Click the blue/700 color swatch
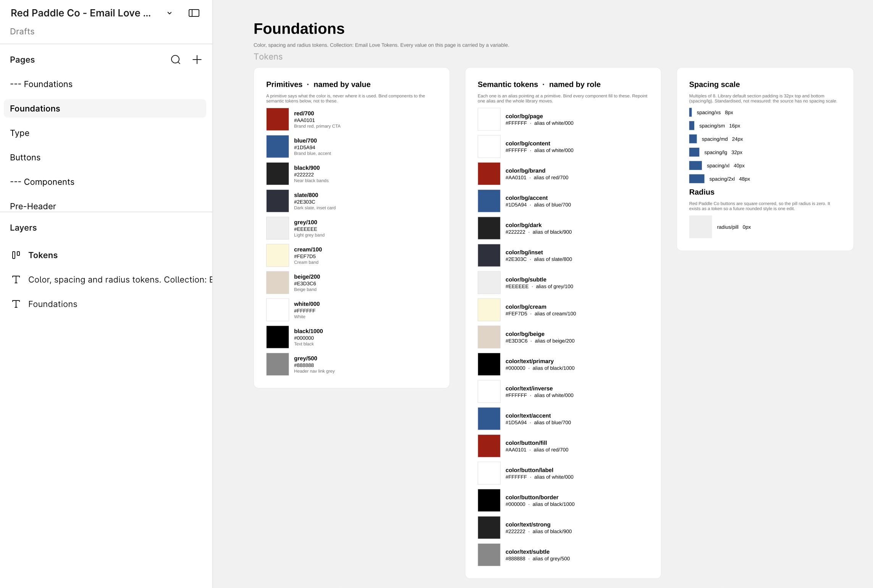The width and height of the screenshot is (873, 588). 278,147
